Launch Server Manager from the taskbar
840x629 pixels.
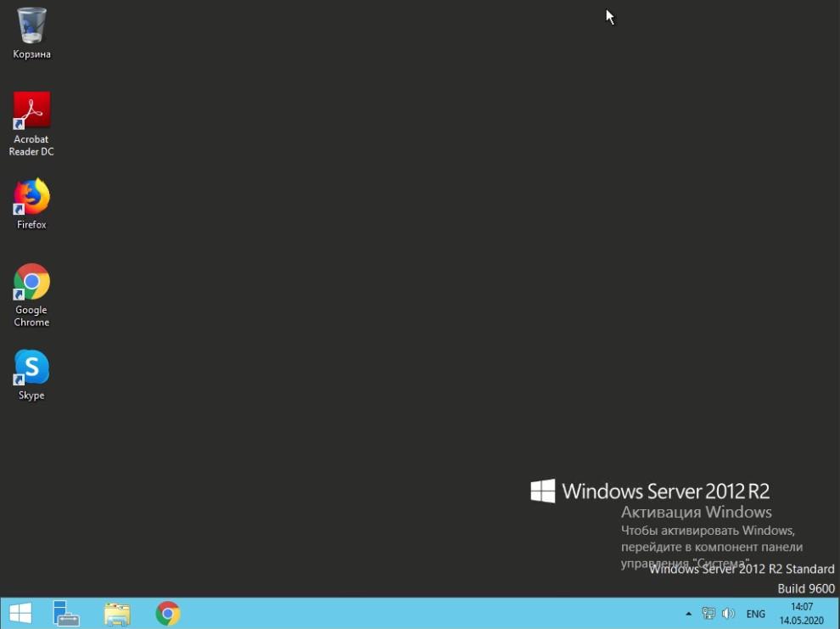(x=65, y=613)
